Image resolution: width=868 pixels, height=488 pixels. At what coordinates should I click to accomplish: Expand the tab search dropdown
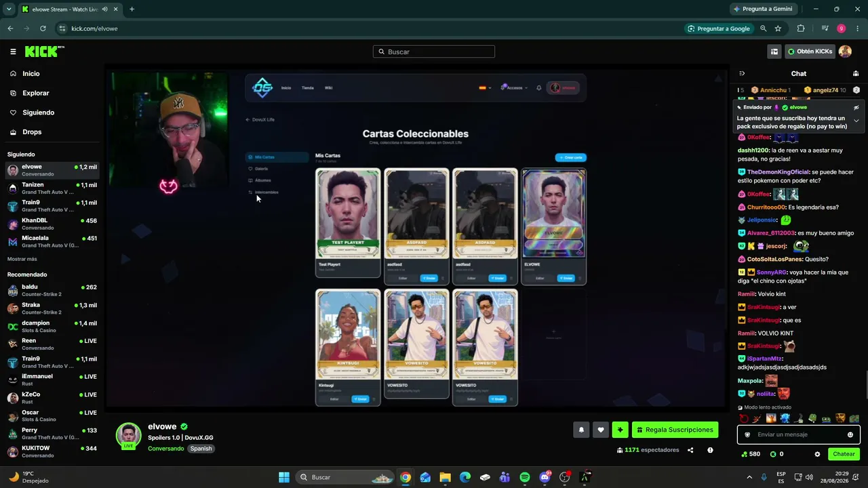[x=9, y=9]
